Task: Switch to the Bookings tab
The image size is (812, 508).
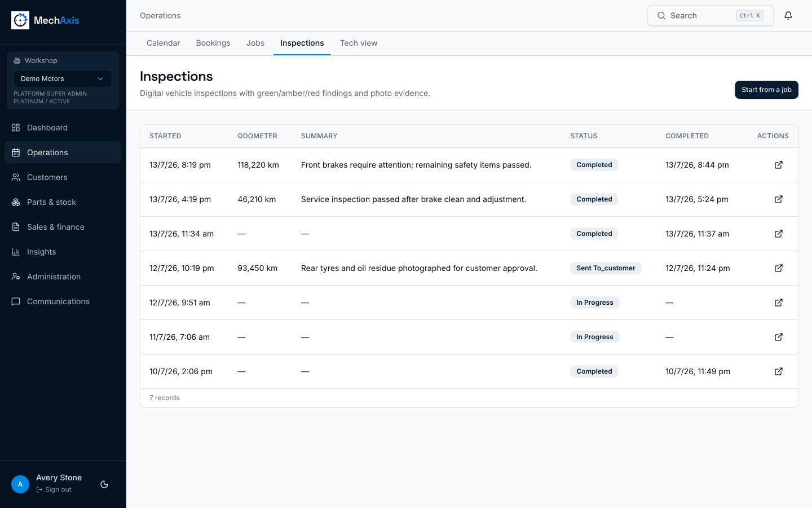Action: [213, 43]
